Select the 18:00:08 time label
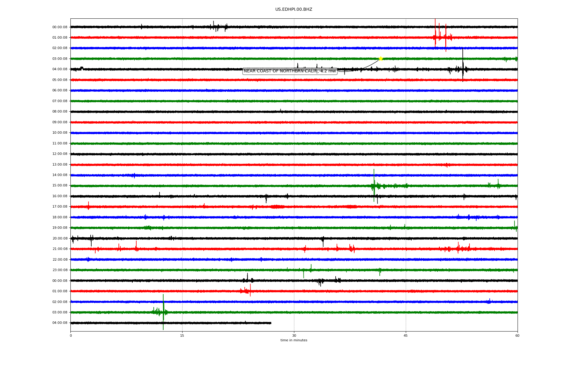 point(60,217)
